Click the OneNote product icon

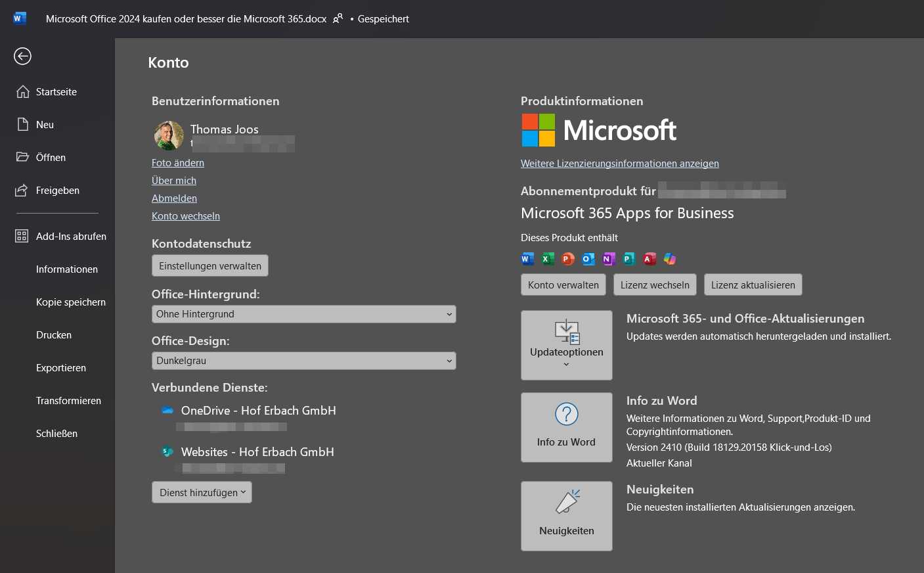(608, 258)
